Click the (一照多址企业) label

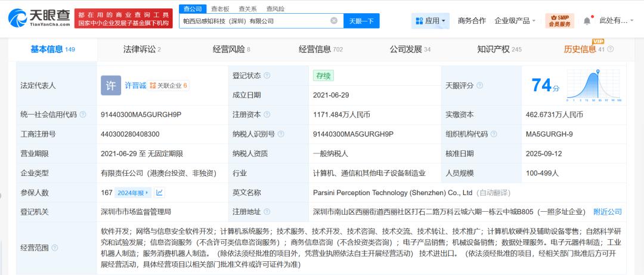562,212
